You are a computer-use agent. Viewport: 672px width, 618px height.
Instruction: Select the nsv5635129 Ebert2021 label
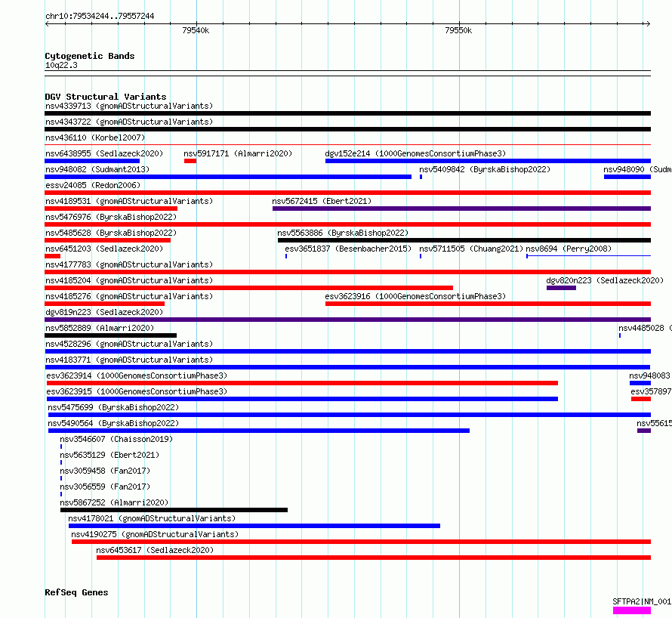coord(109,455)
